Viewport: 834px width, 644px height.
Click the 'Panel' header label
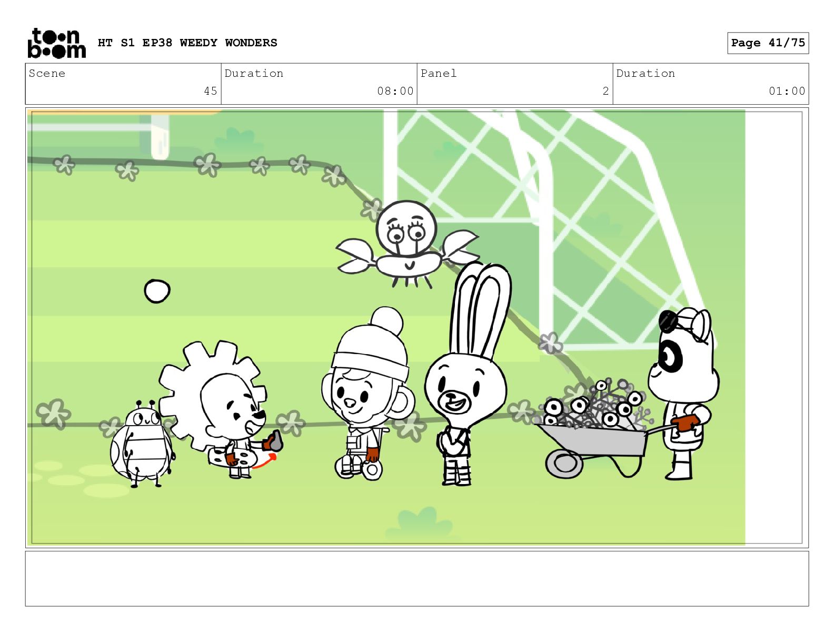pyautogui.click(x=439, y=73)
